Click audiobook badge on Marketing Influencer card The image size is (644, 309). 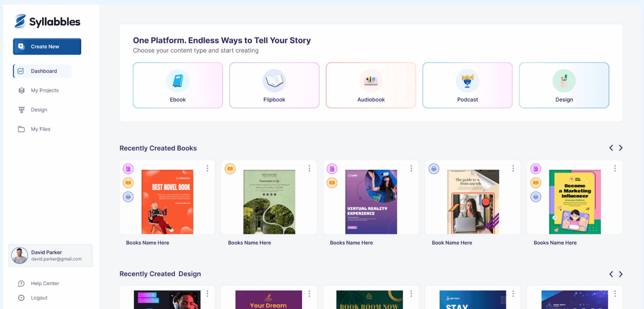point(536,197)
